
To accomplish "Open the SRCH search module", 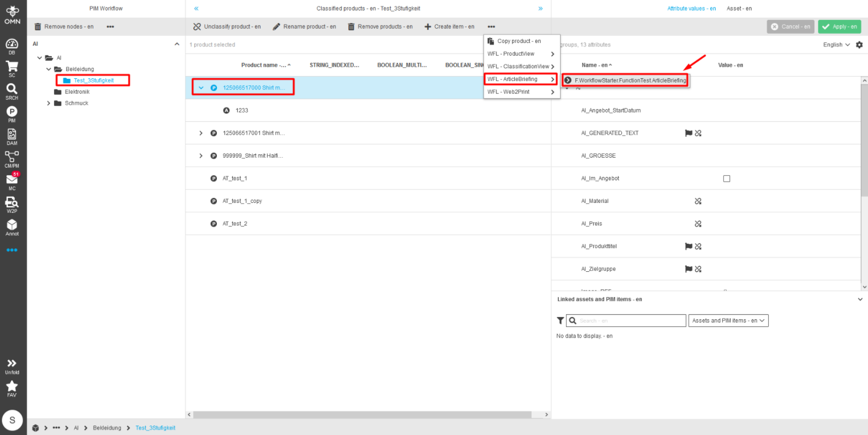I will (12, 92).
